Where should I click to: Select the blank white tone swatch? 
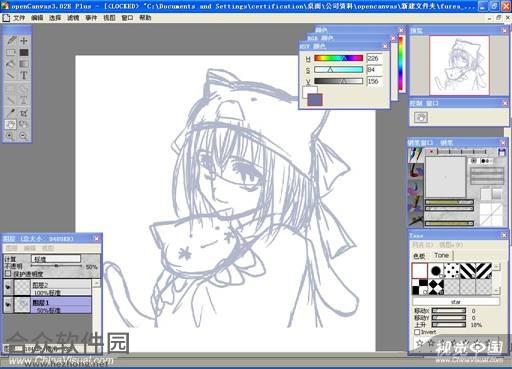pyautogui.click(x=419, y=271)
